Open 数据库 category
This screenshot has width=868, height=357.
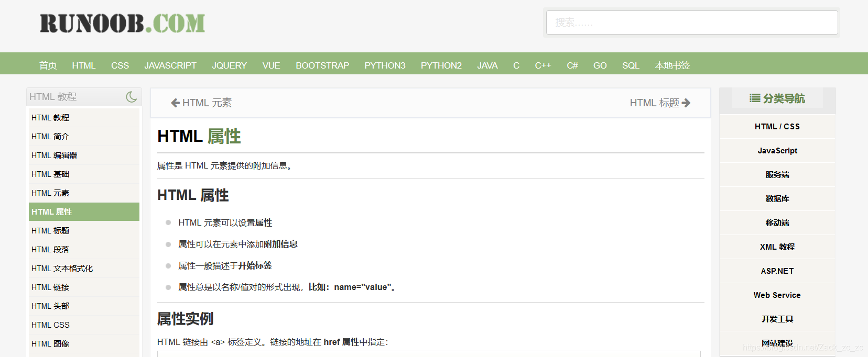tap(777, 199)
